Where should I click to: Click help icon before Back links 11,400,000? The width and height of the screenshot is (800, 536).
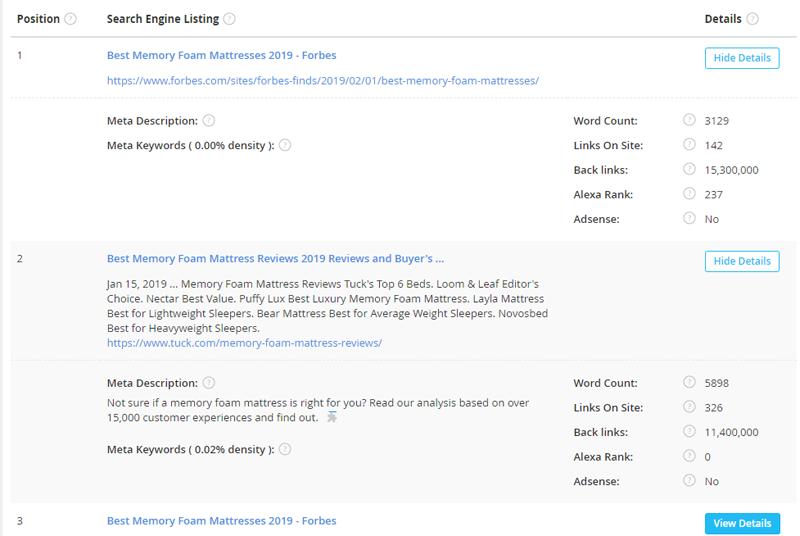[x=689, y=432]
